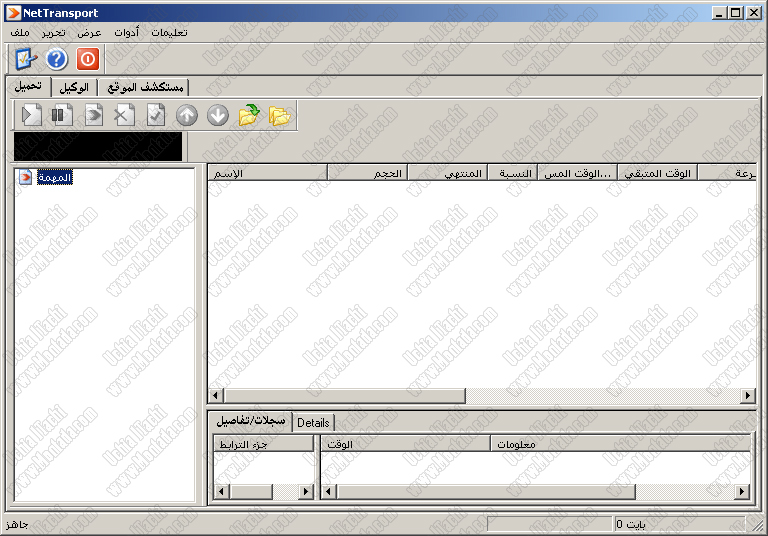
Task: Open the yellow folders icon in toolbar
Action: tap(280, 115)
